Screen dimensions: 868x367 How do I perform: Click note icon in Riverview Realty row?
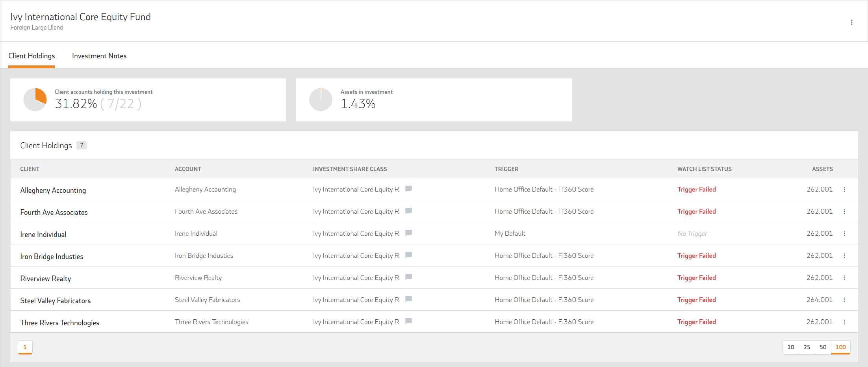[x=408, y=277]
